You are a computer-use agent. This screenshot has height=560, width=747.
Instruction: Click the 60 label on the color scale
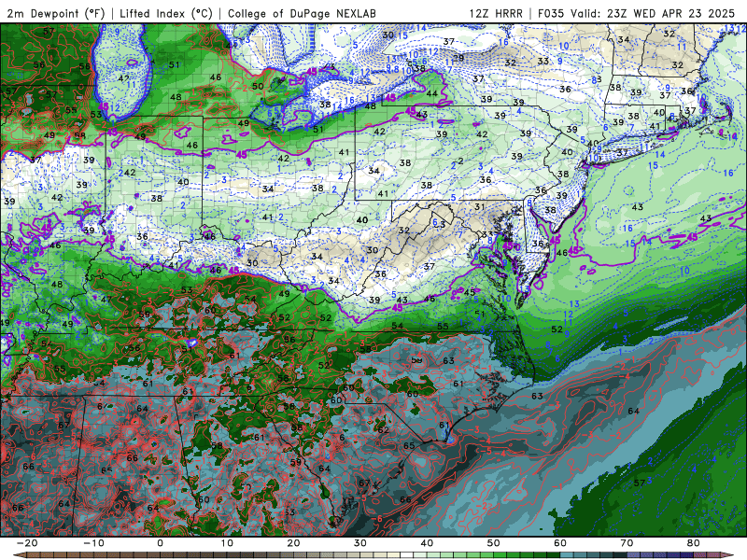(x=560, y=543)
